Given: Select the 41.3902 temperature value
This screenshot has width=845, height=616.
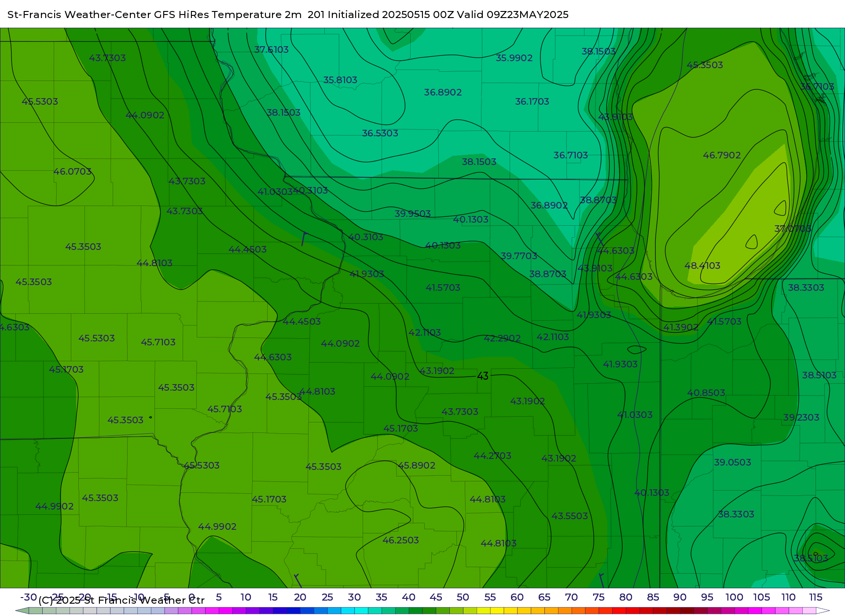Looking at the screenshot, I should 681,327.
